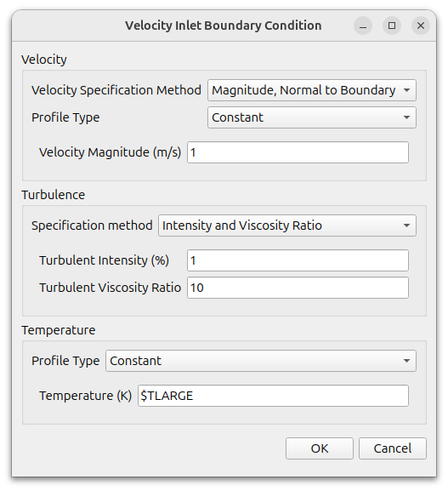Click the Temperature (K) field containing $TLARGE
Viewport: 448px width, 491px height.
273,396
